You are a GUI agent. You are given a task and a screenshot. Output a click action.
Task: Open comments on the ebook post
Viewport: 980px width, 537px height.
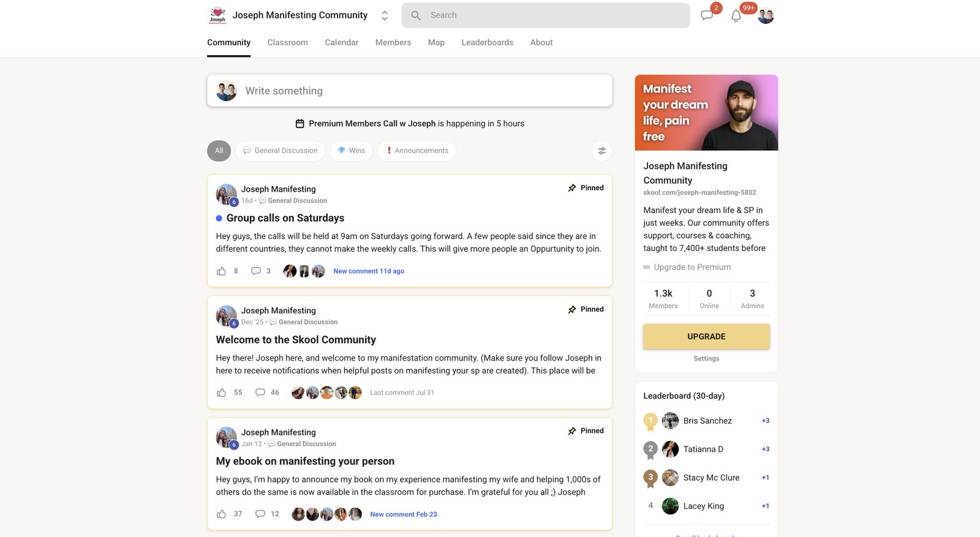[260, 514]
